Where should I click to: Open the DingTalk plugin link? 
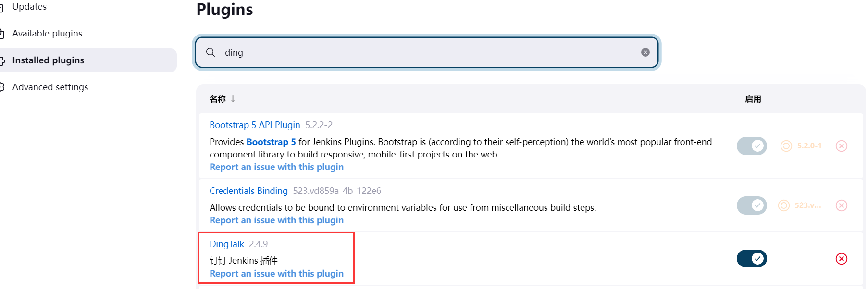[x=227, y=244]
